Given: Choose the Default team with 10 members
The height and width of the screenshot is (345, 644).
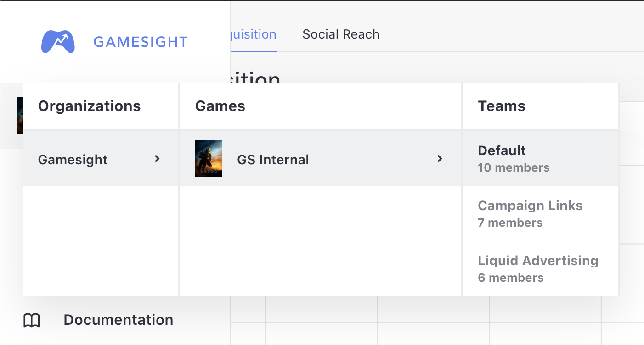Looking at the screenshot, I should tap(514, 158).
